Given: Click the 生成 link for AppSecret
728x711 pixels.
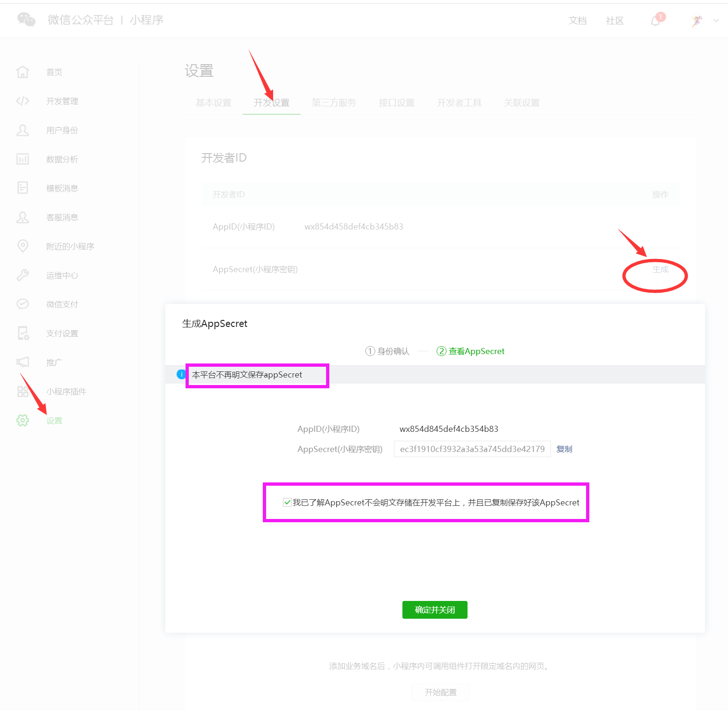Looking at the screenshot, I should coord(660,269).
